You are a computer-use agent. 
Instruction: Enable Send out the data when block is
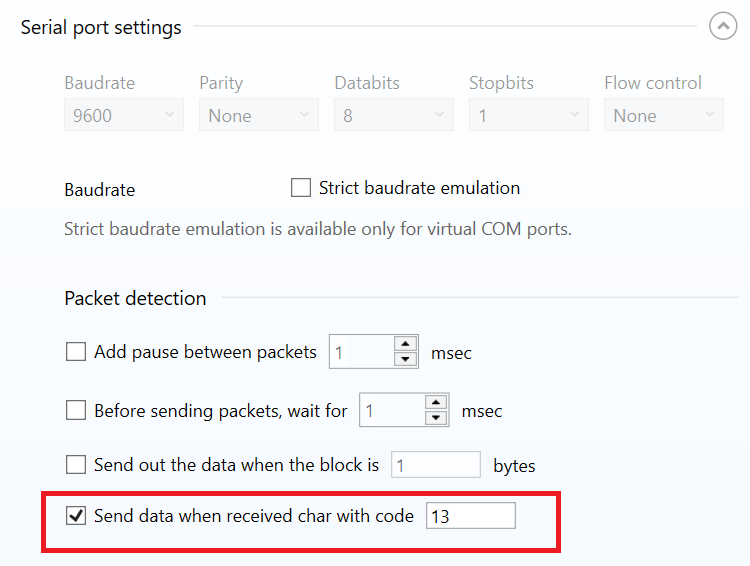pyautogui.click(x=76, y=464)
